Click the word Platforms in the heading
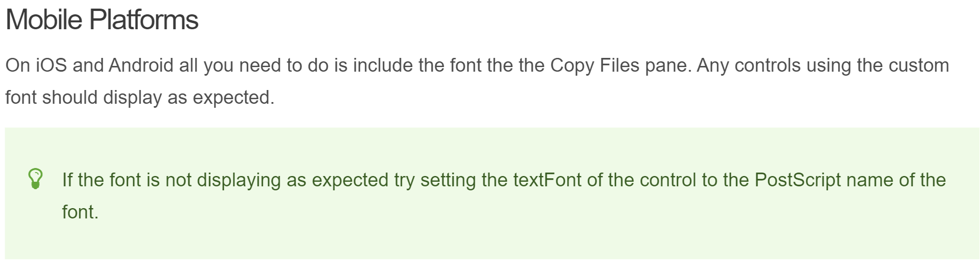This screenshot has height=262, width=980. click(x=144, y=20)
